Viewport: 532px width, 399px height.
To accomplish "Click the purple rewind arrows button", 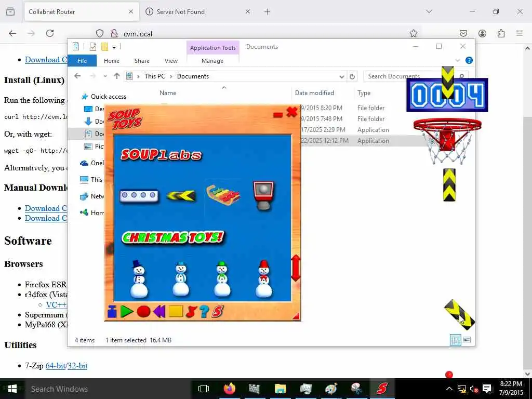I will point(159,312).
